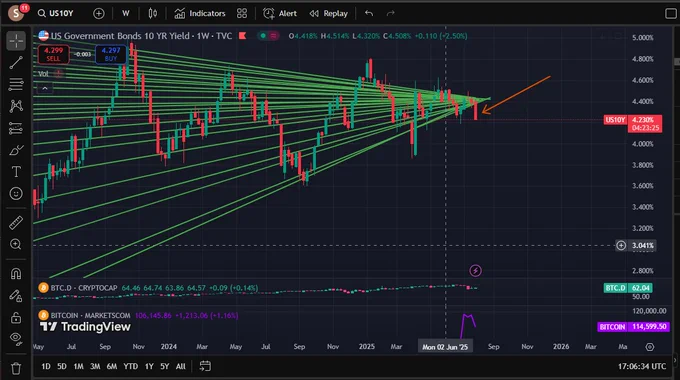Open the indicator templates grid icon
Image resolution: width=680 pixels, height=380 pixels.
click(242, 13)
